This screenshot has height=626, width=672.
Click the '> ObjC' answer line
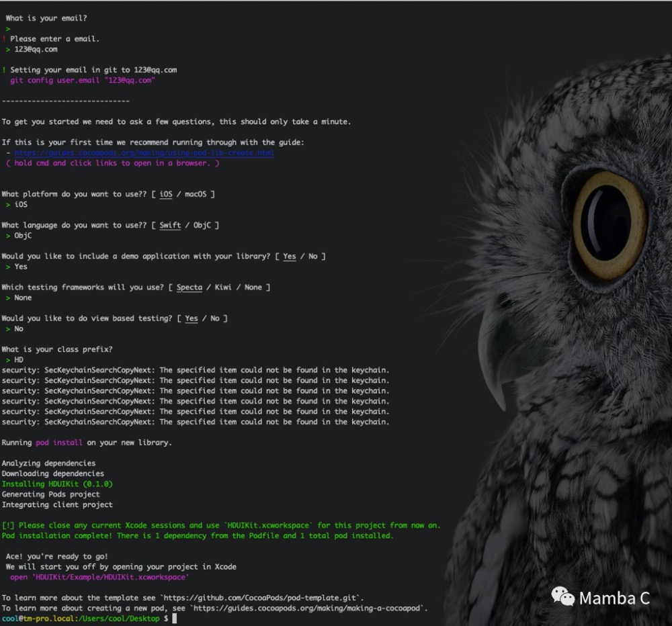pos(19,236)
